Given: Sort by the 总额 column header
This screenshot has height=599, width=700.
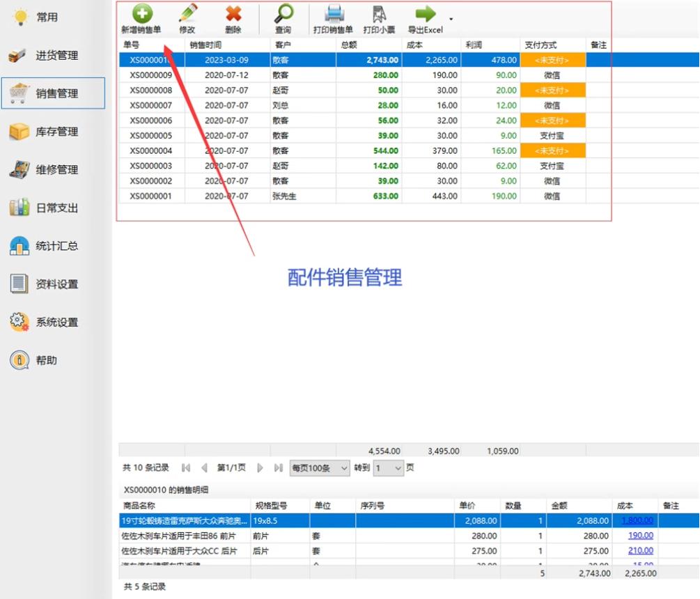Looking at the screenshot, I should [368, 45].
